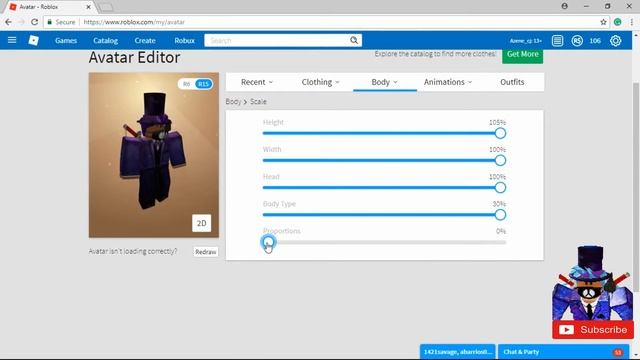Open the Chat & Party panel
Screen dimensions: 640x360
[x=563, y=351]
